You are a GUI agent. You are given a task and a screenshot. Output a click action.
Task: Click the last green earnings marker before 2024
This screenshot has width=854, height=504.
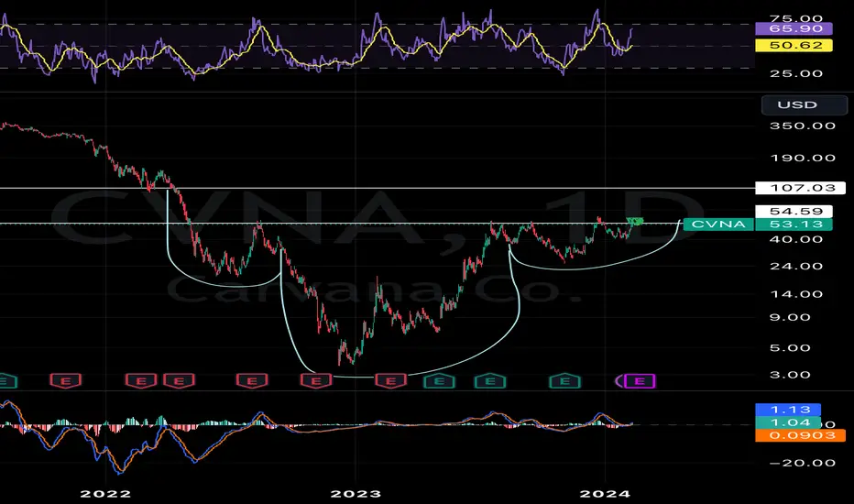[564, 381]
